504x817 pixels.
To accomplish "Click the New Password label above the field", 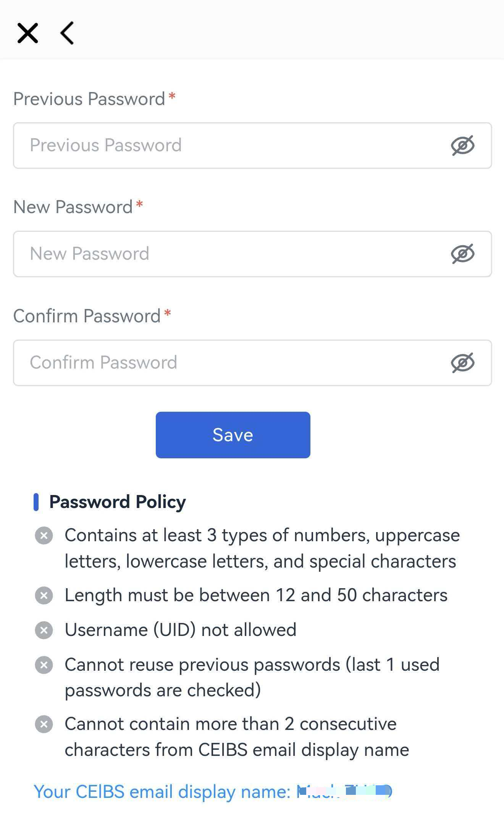I will [x=73, y=207].
